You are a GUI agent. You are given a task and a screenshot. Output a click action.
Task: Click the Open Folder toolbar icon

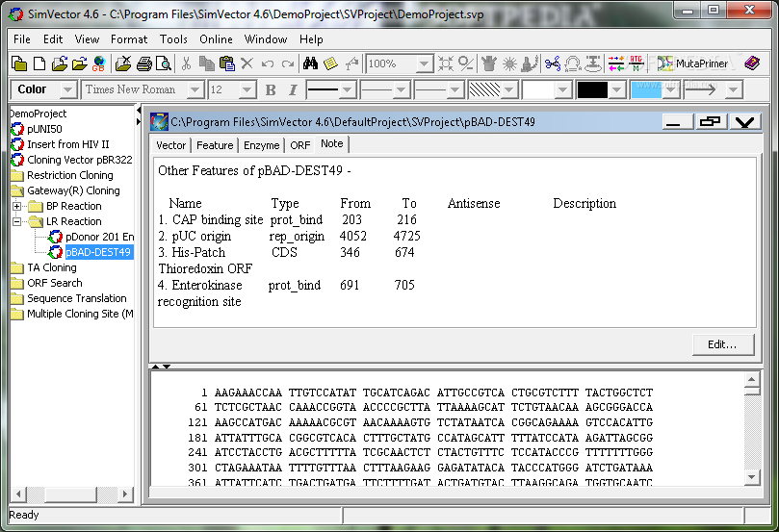[x=79, y=63]
